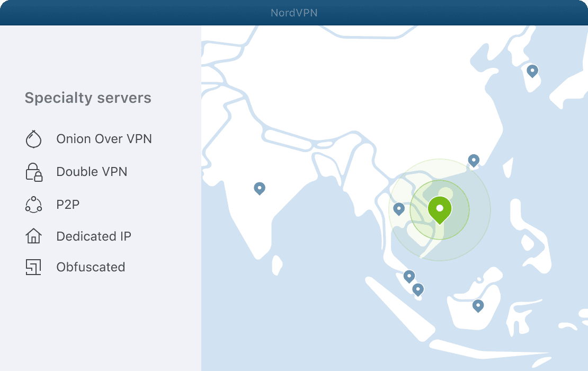Select the Onion Over VPN icon

[33, 139]
